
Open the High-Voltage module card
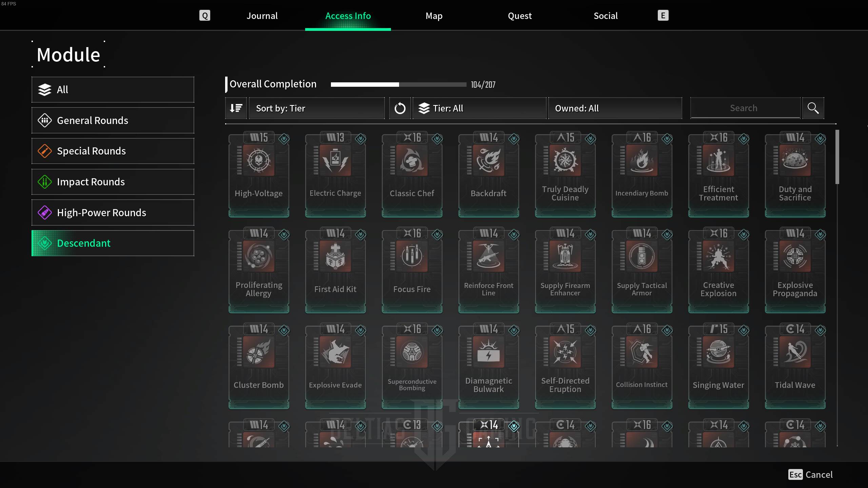(259, 175)
